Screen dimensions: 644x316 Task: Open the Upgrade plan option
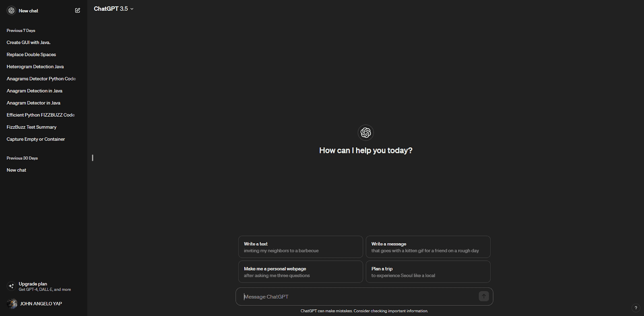coord(43,286)
